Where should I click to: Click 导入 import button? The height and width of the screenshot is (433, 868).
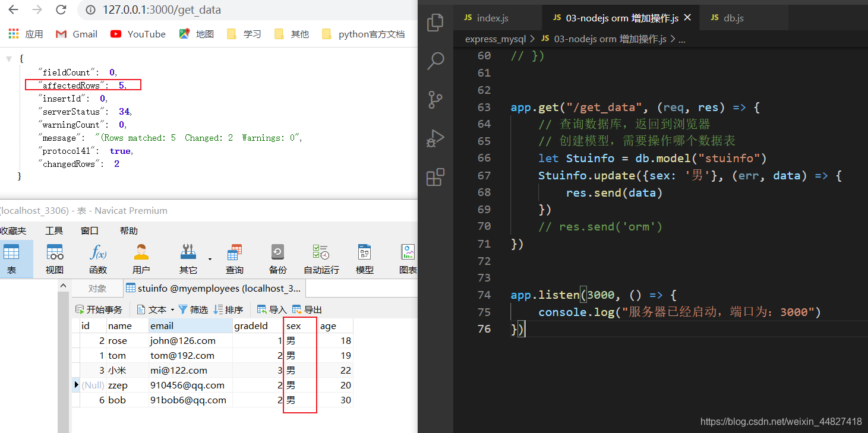pyautogui.click(x=272, y=309)
